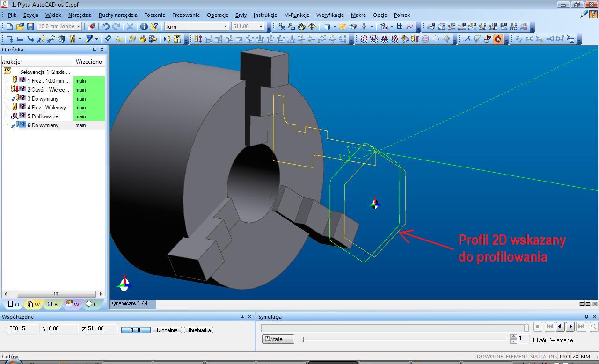Pin the Współrzędne panel
Viewport: 599px width, 364px height.
point(242,317)
